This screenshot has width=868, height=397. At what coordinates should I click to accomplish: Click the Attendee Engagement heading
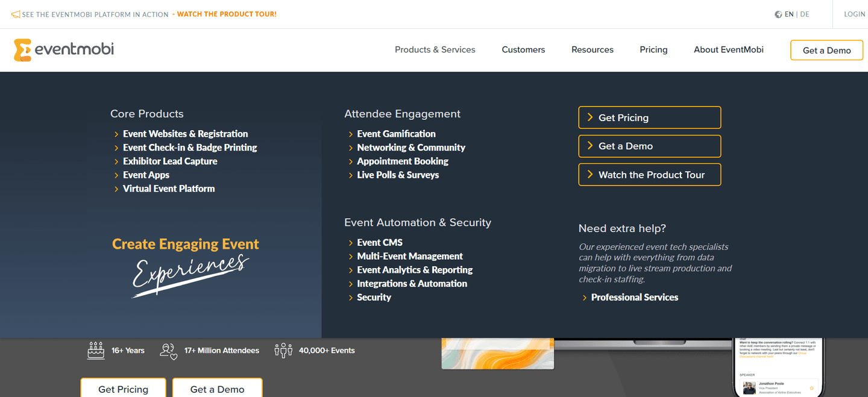[x=402, y=114]
